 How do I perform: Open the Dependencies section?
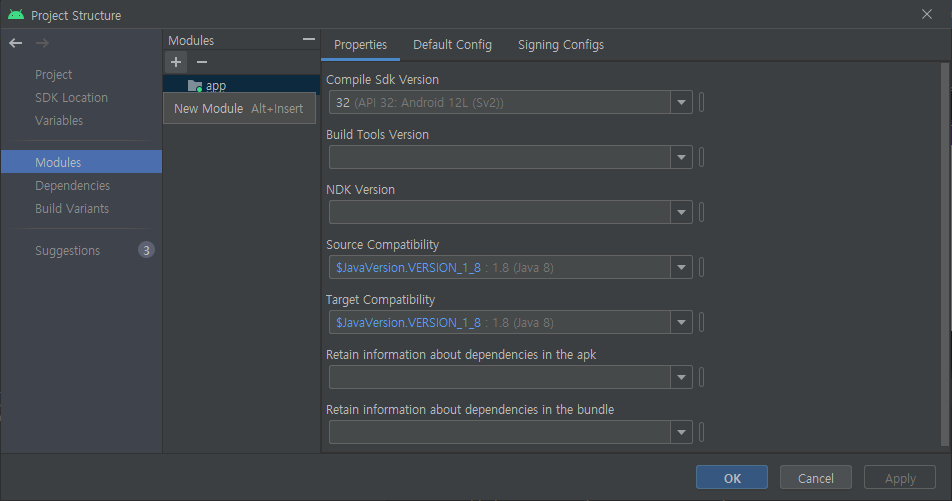coord(72,186)
